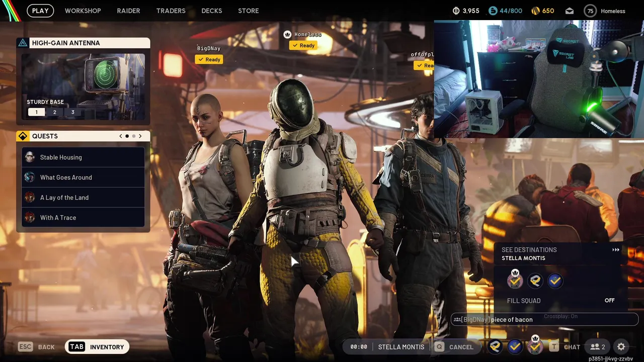Click BigDNay's Ready status badge
Image resolution: width=644 pixels, height=362 pixels.
(x=209, y=59)
